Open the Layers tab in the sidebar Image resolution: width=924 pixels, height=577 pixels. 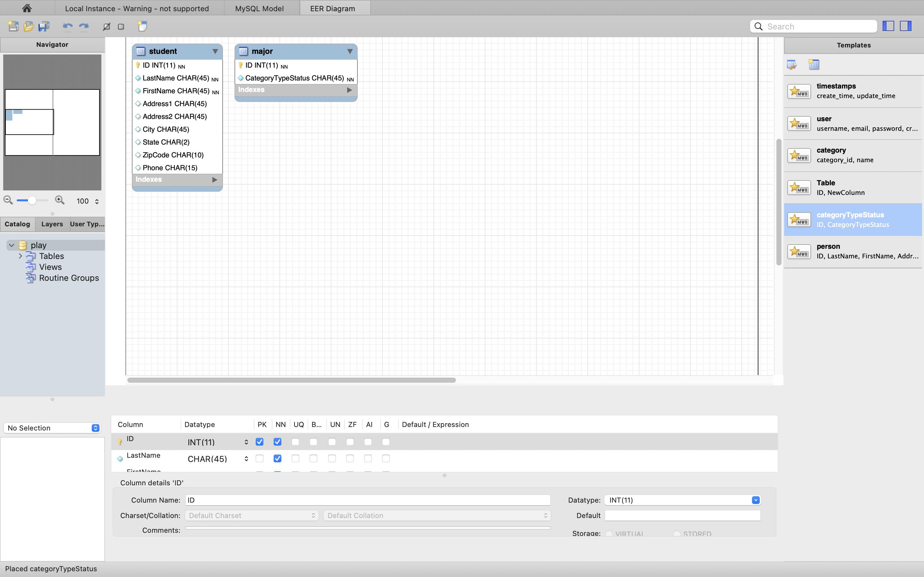[52, 224]
